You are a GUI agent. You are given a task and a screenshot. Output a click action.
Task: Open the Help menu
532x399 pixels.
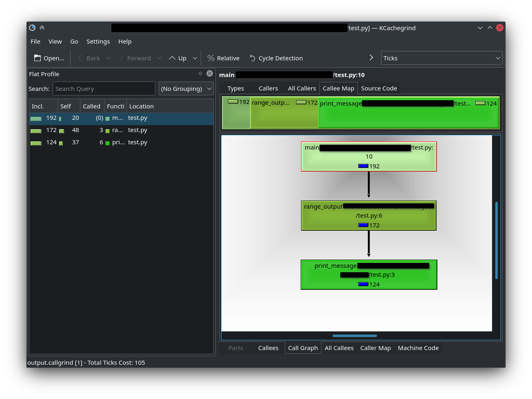pos(125,42)
